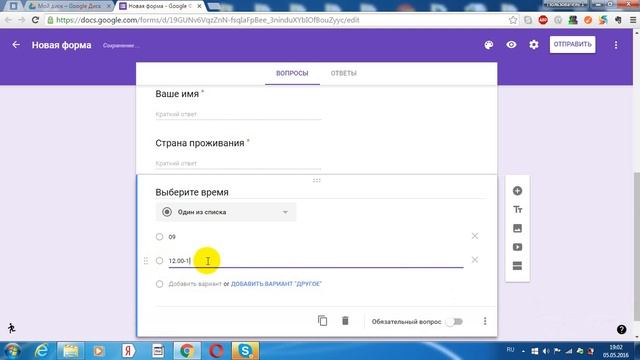Screen dimensions: 640x360
Task: Add a video from the side toolbar
Action: pyautogui.click(x=517, y=247)
